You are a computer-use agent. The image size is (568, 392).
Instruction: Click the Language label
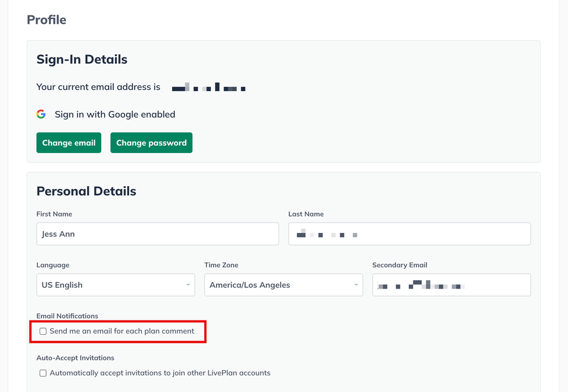pyautogui.click(x=53, y=265)
